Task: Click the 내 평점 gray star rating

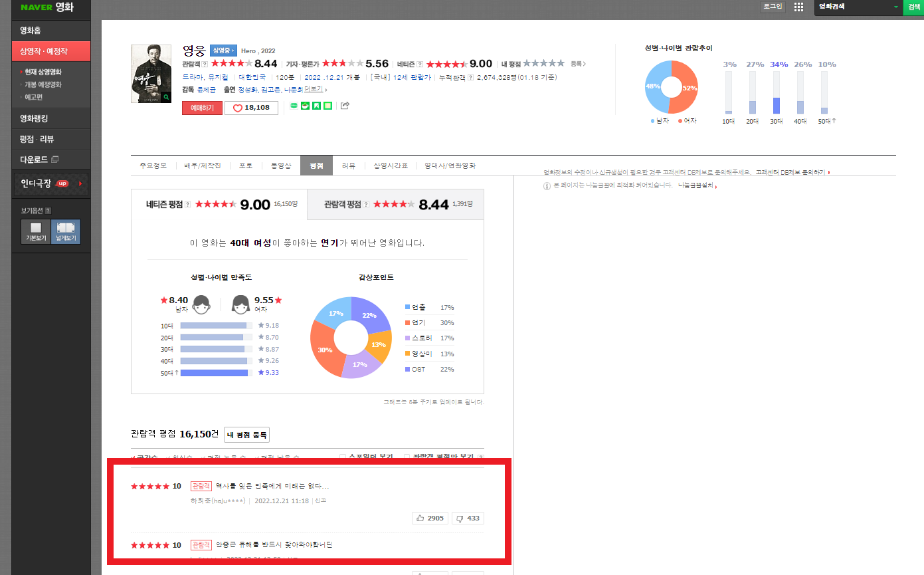Action: pyautogui.click(x=543, y=64)
